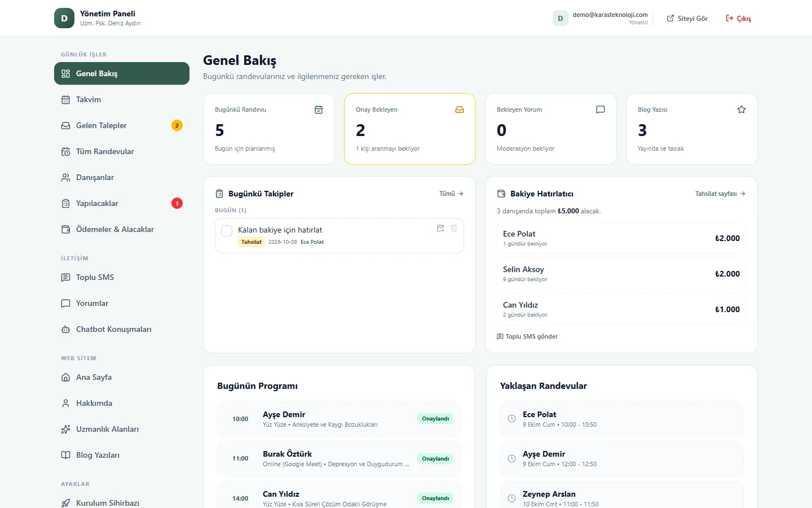Open Can Yıldız's ₺1.000 balance row
Image resolution: width=812 pixels, height=508 pixels.
coord(621,309)
